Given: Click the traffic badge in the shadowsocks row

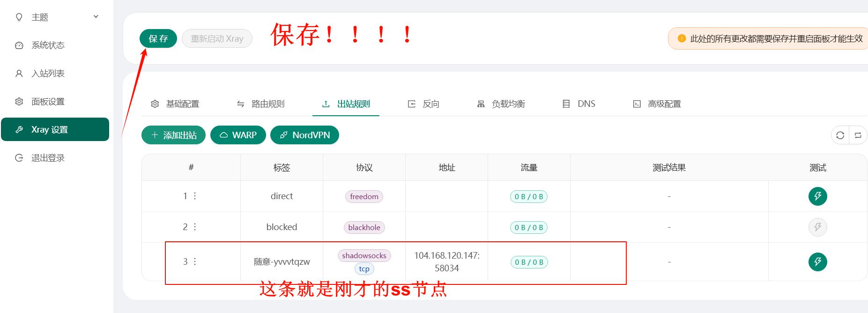Looking at the screenshot, I should [529, 262].
